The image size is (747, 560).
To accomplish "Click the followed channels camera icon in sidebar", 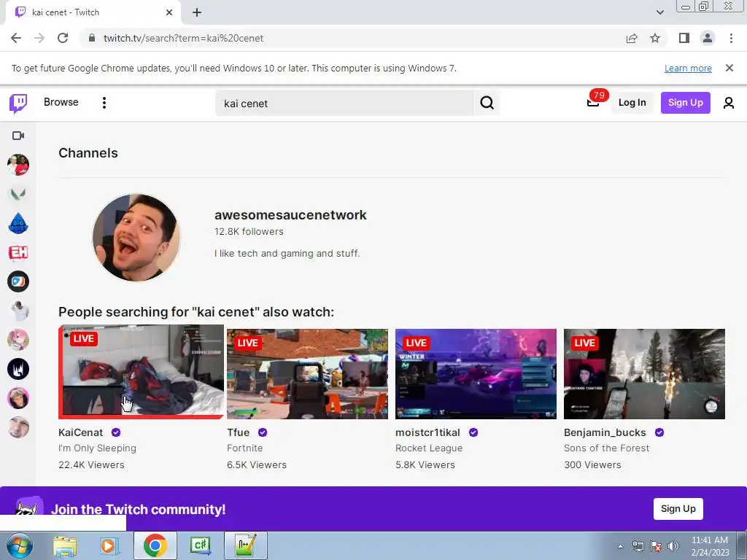I will coord(18,136).
